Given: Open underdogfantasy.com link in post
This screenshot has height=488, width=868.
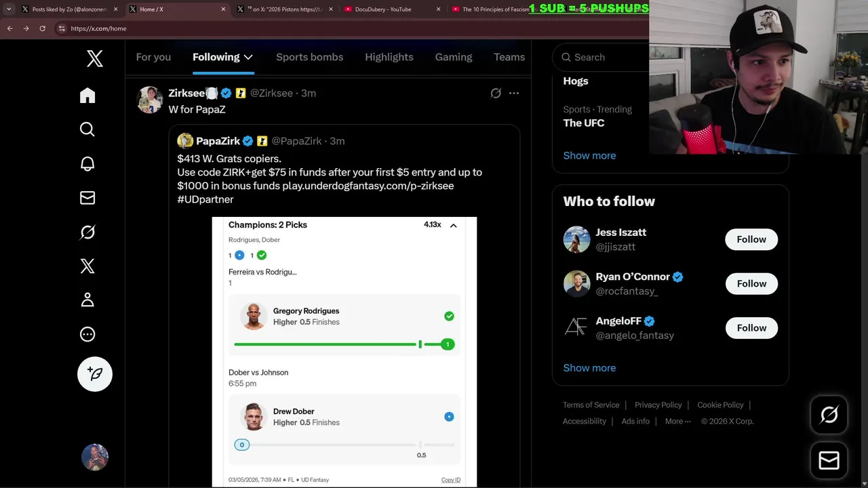Looking at the screenshot, I should coord(368,186).
